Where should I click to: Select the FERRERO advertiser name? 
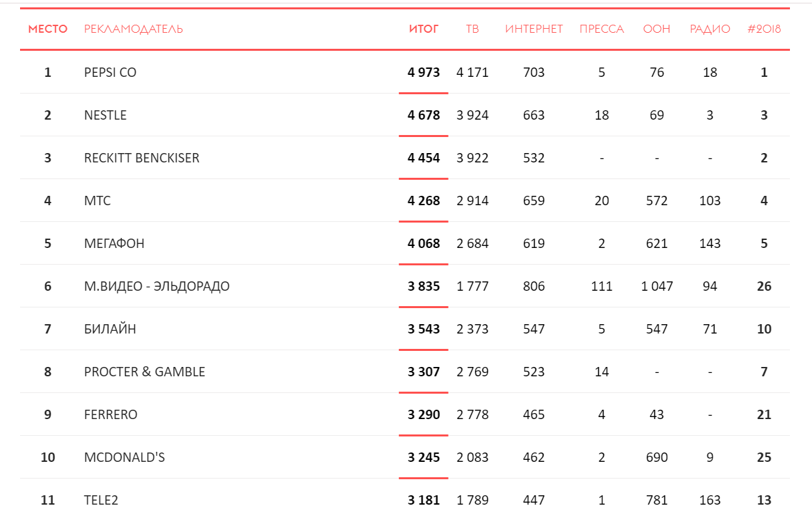click(111, 414)
